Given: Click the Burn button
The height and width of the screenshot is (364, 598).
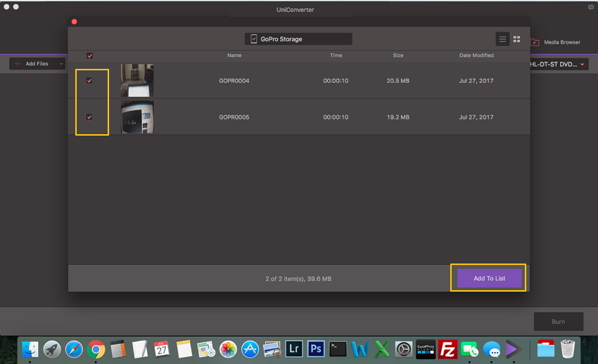Looking at the screenshot, I should click(x=559, y=322).
